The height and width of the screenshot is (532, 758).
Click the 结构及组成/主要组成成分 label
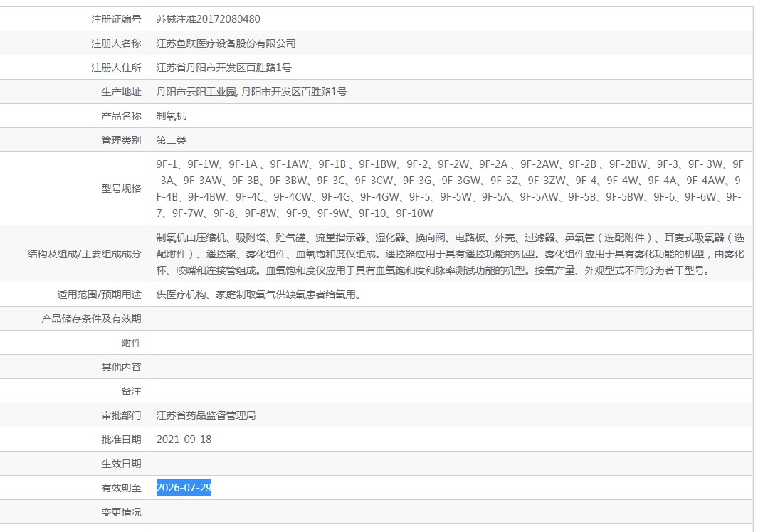(x=84, y=254)
